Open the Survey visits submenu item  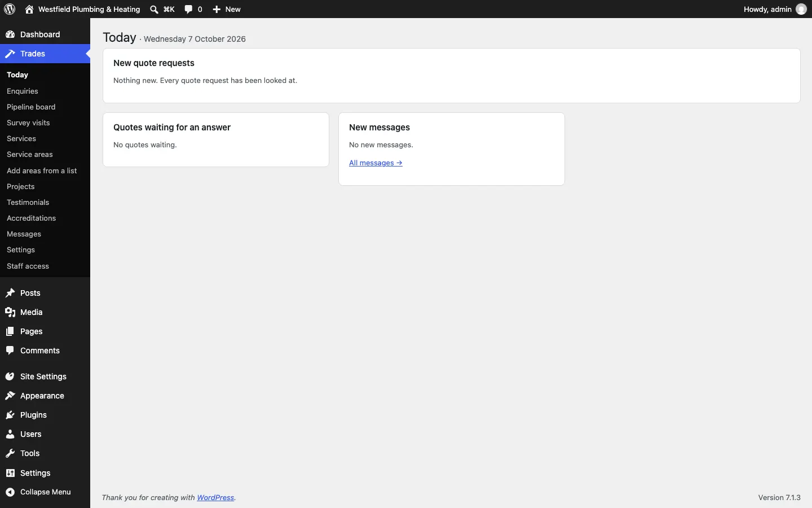point(28,123)
